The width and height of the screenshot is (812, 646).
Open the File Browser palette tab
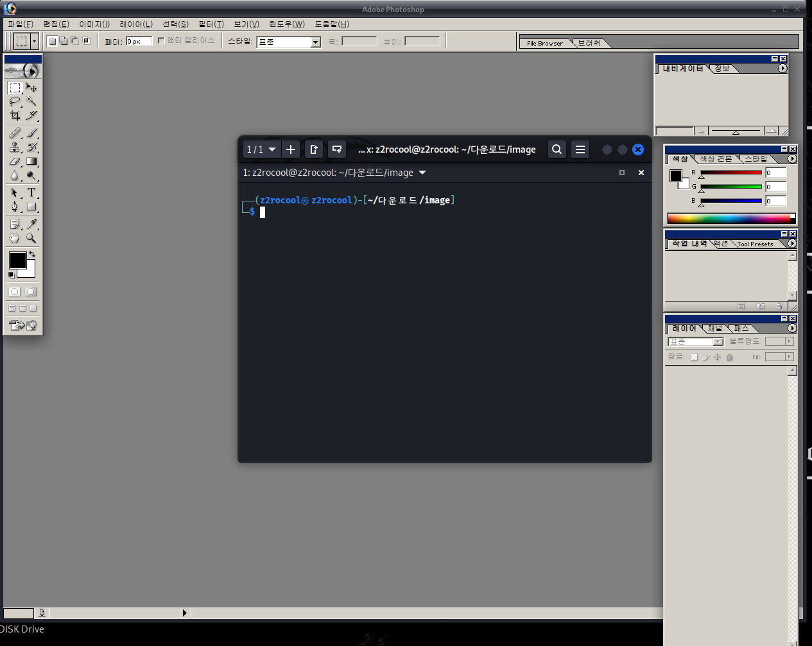click(544, 43)
